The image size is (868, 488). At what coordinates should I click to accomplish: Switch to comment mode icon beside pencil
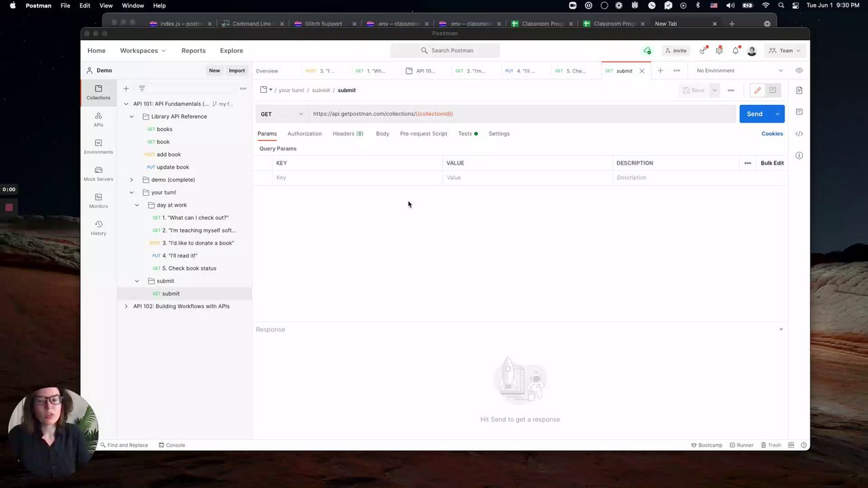tap(772, 90)
